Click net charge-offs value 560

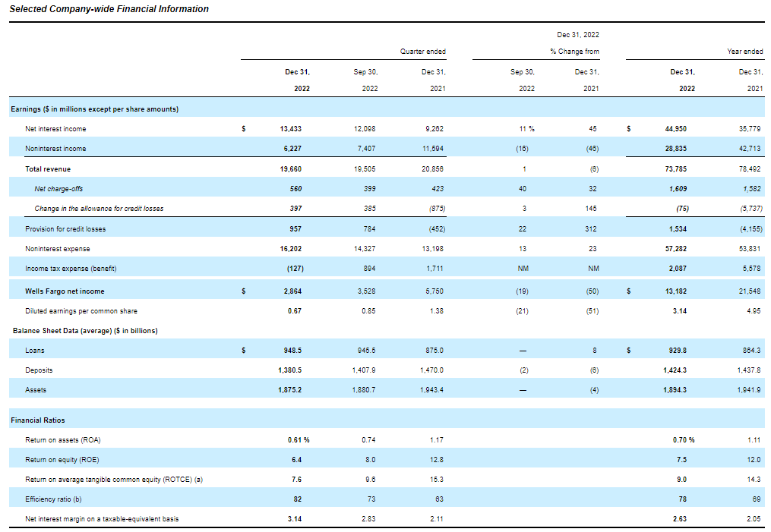(x=296, y=189)
